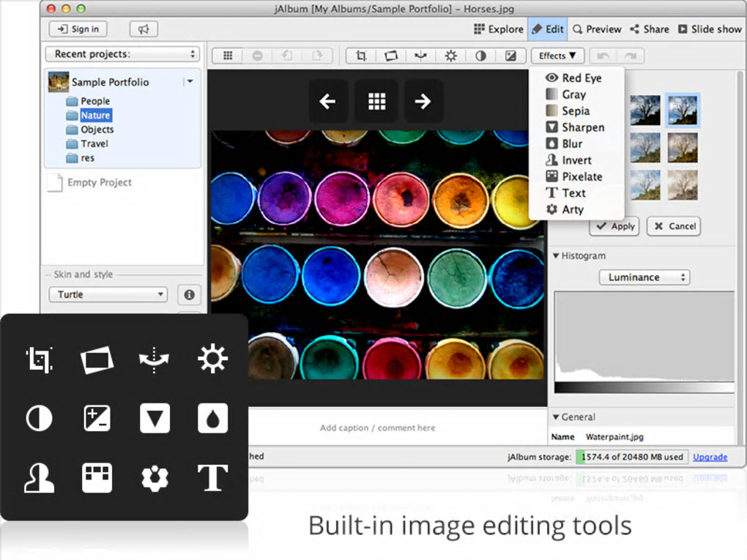The height and width of the screenshot is (560, 747).
Task: Switch to the Explore view
Action: tap(498, 29)
